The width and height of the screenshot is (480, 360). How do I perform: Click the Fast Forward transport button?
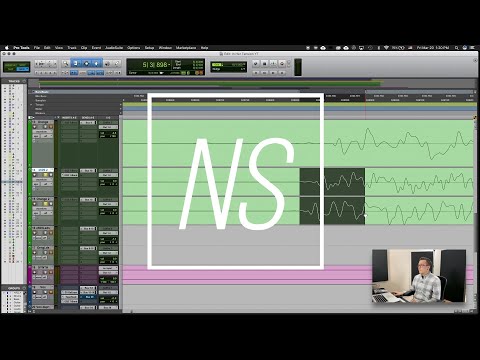(x=273, y=72)
